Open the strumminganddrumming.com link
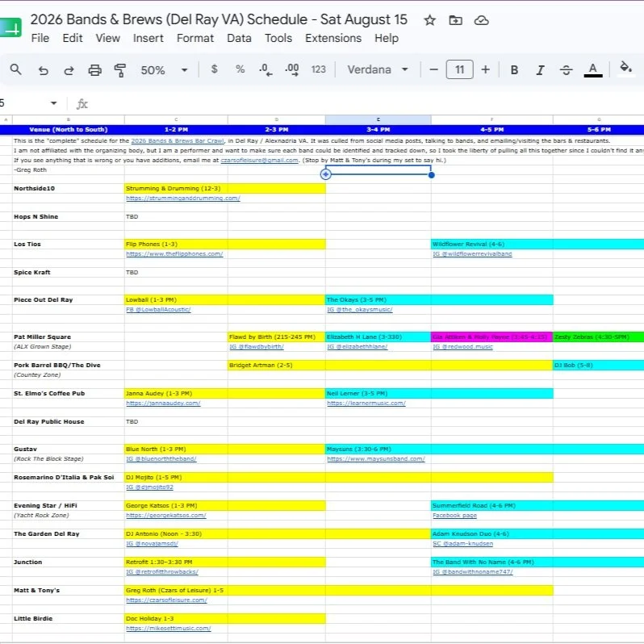This screenshot has height=644, width=644. (182, 198)
